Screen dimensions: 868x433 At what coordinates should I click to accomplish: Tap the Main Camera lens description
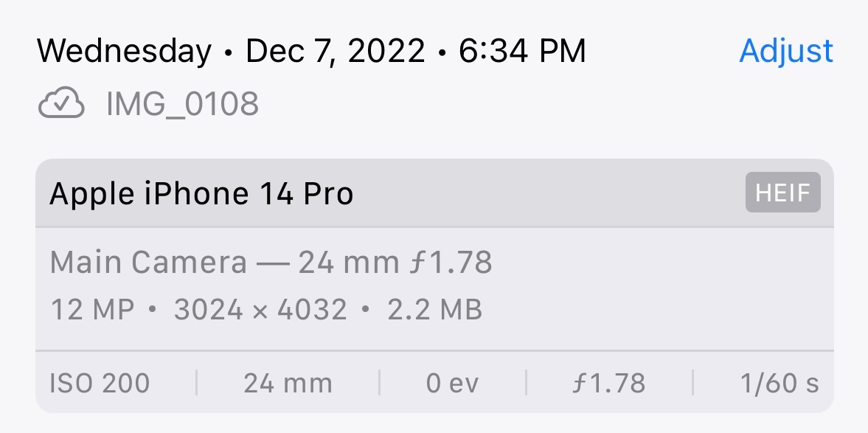tap(148, 263)
